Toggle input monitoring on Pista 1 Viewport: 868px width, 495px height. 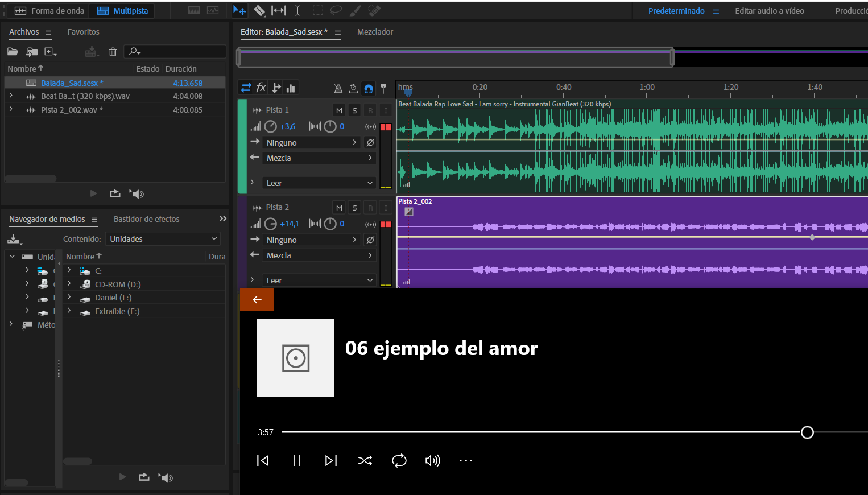(386, 110)
